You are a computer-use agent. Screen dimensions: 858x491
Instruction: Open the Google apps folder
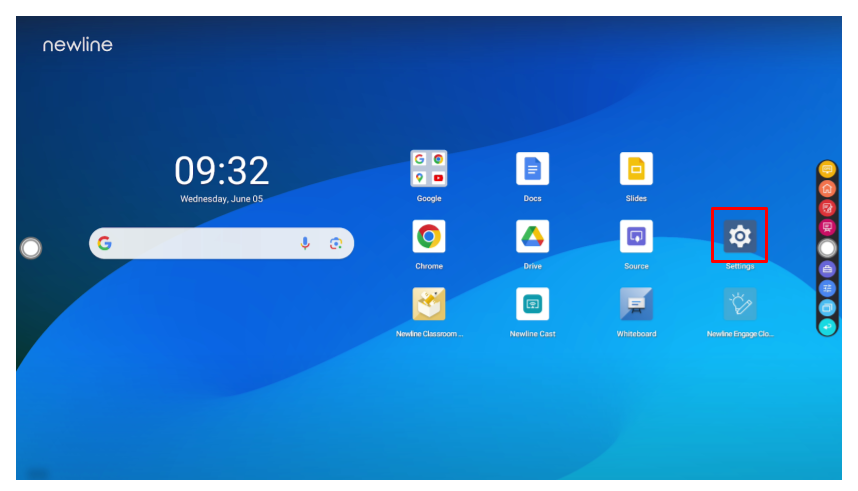428,169
